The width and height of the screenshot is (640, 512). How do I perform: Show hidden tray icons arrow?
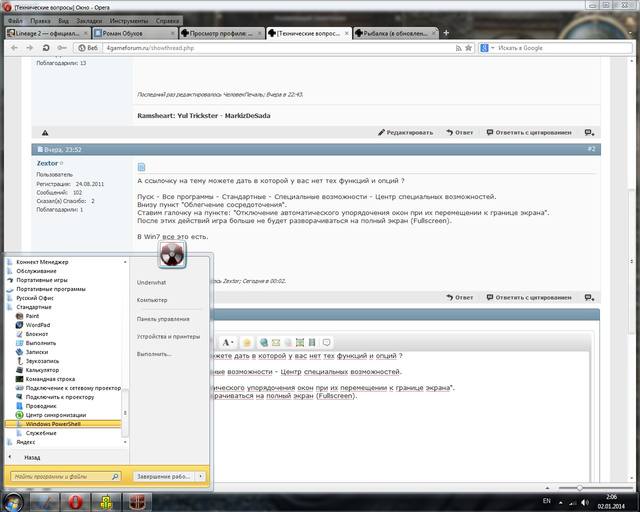[561, 503]
